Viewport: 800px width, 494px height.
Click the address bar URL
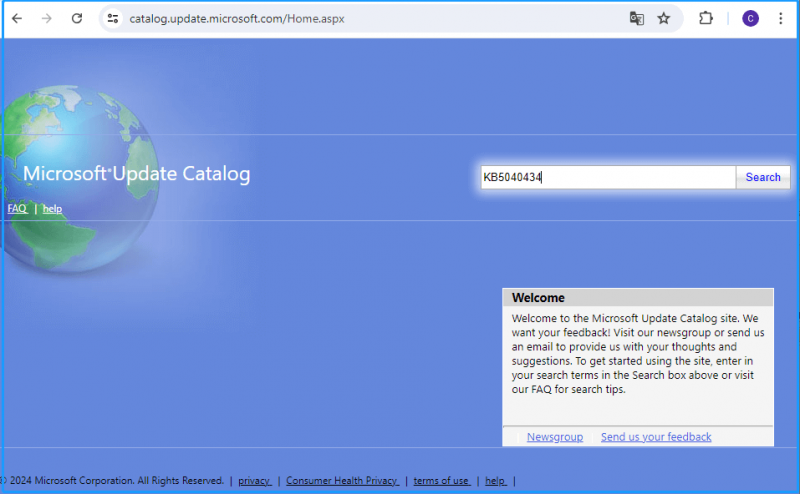click(x=237, y=19)
